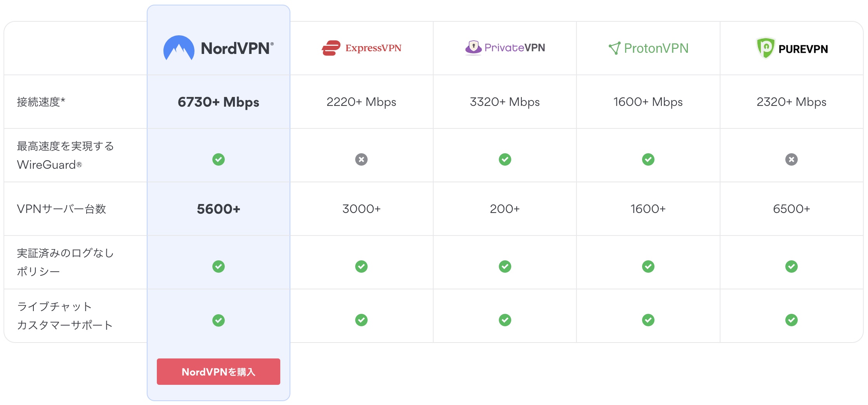
Task: Click the VPNサーバー台数 row label
Action: [x=61, y=209]
